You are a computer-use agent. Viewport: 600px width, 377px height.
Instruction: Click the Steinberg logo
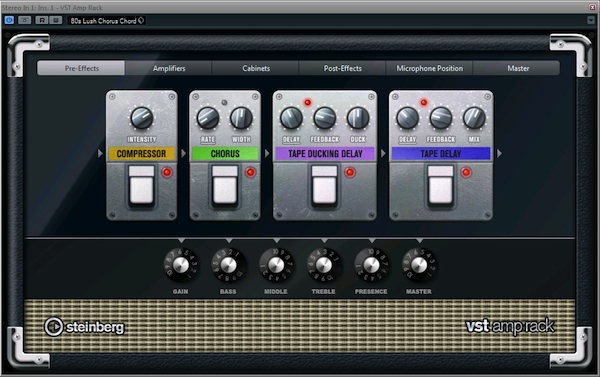pos(85,327)
